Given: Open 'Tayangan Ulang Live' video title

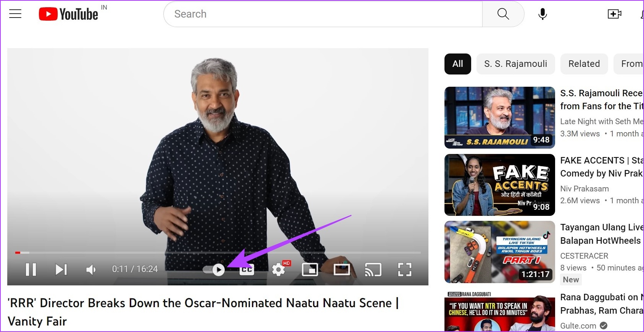Looking at the screenshot, I should pyautogui.click(x=602, y=234).
